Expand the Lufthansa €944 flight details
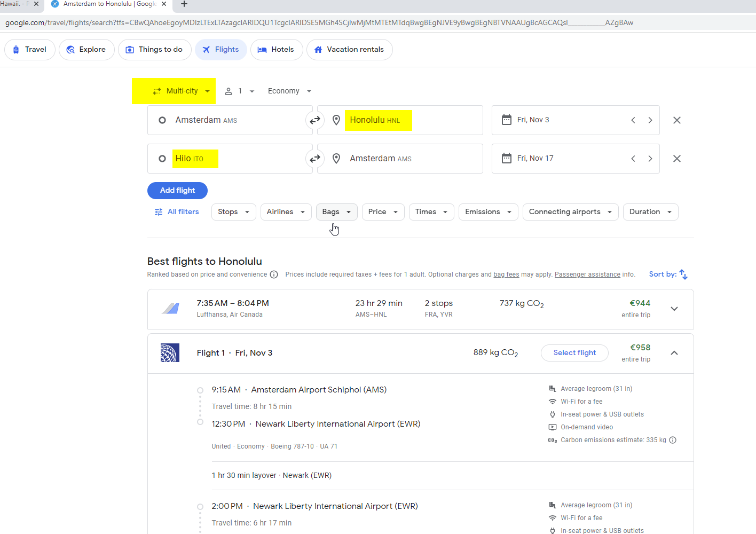This screenshot has width=756, height=534. [674, 309]
